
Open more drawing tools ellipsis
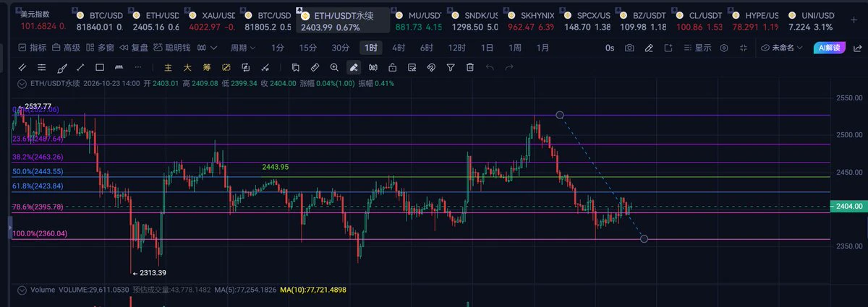coord(138,67)
